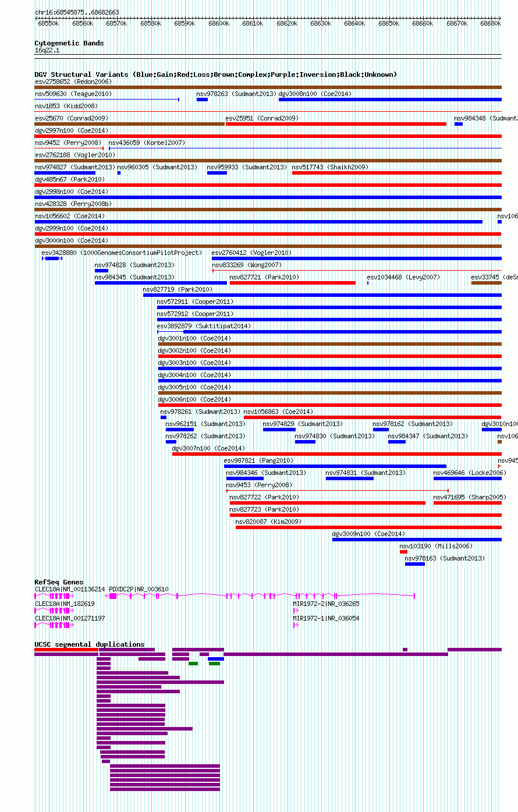The image size is (518, 812).
Task: Click nsv827719 (Park2010) label
Action: pos(178,289)
